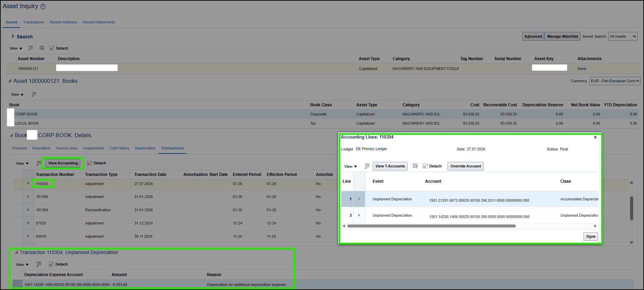The height and width of the screenshot is (290, 644).
Task: Click the Transactions table vertical scrollbar thumb
Action: [631, 208]
